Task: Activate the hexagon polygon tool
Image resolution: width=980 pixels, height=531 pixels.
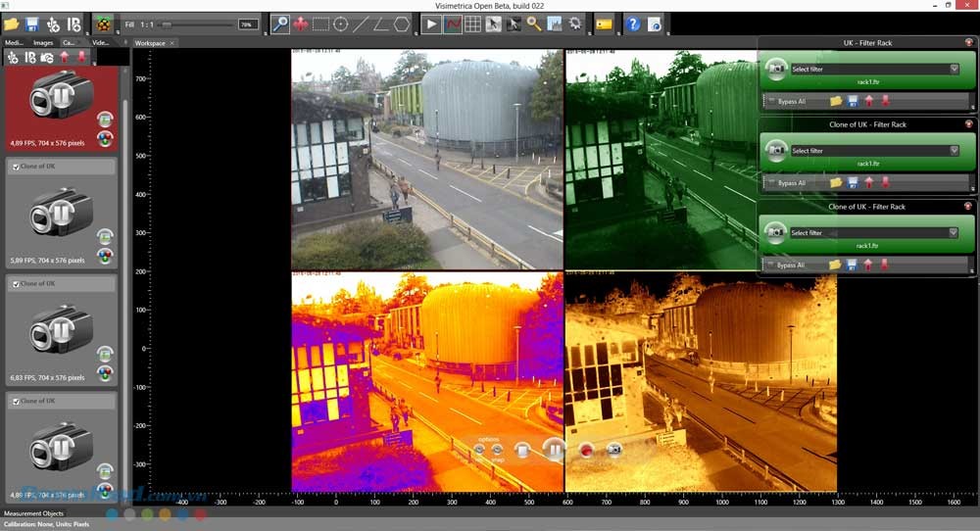Action: pyautogui.click(x=402, y=24)
